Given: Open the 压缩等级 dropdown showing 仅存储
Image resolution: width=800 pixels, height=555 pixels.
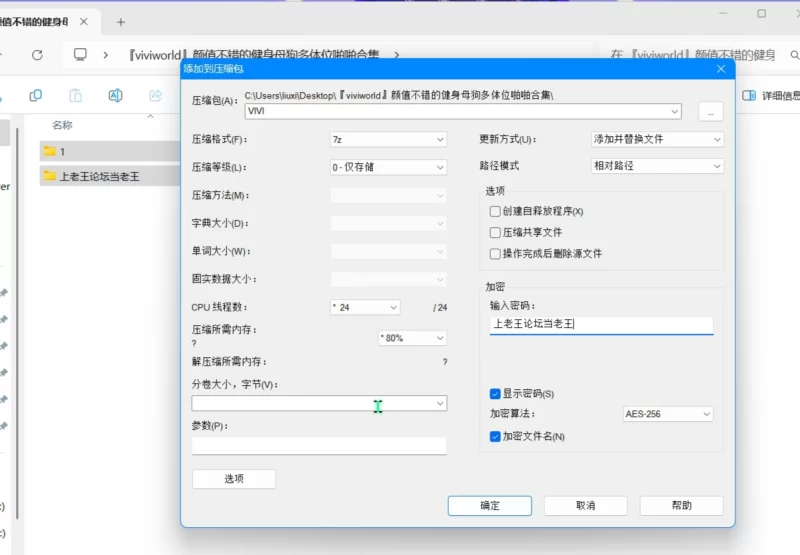Looking at the screenshot, I should pyautogui.click(x=388, y=167).
